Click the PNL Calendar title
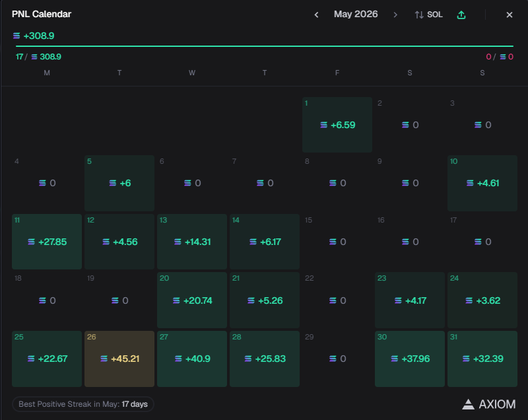The height and width of the screenshot is (420, 528). pyautogui.click(x=42, y=14)
